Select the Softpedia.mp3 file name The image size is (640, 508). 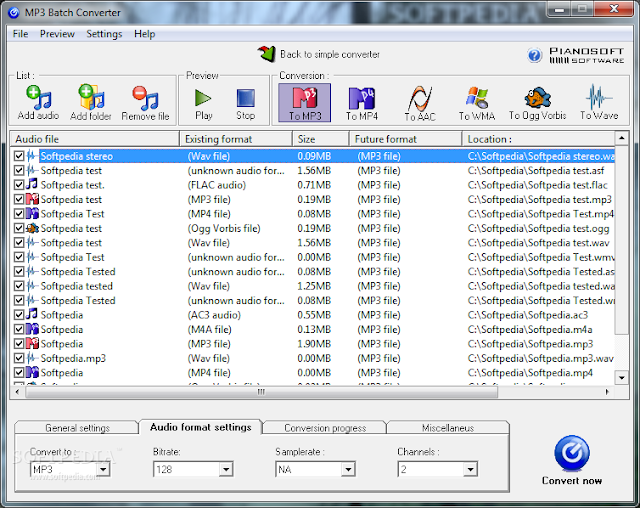(x=73, y=358)
